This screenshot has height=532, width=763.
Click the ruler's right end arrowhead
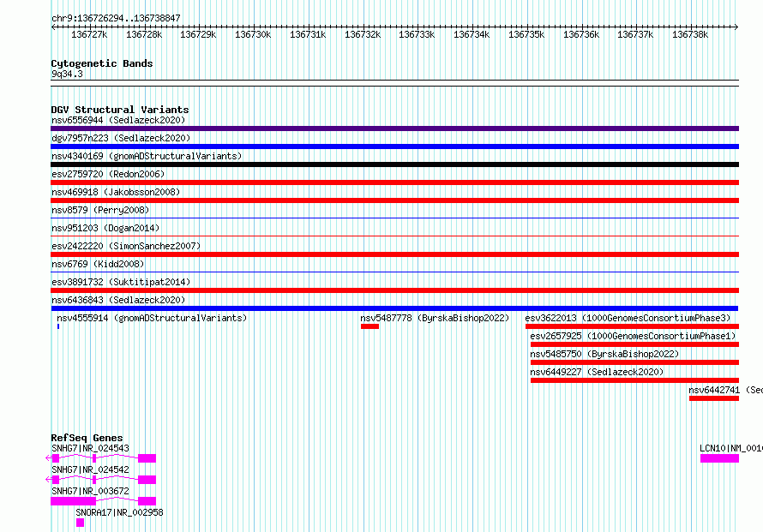[x=736, y=27]
